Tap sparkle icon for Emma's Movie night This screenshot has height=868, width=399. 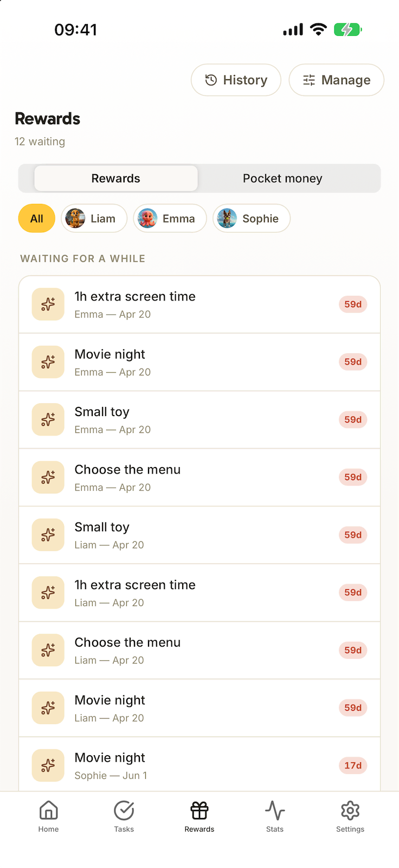(x=48, y=362)
